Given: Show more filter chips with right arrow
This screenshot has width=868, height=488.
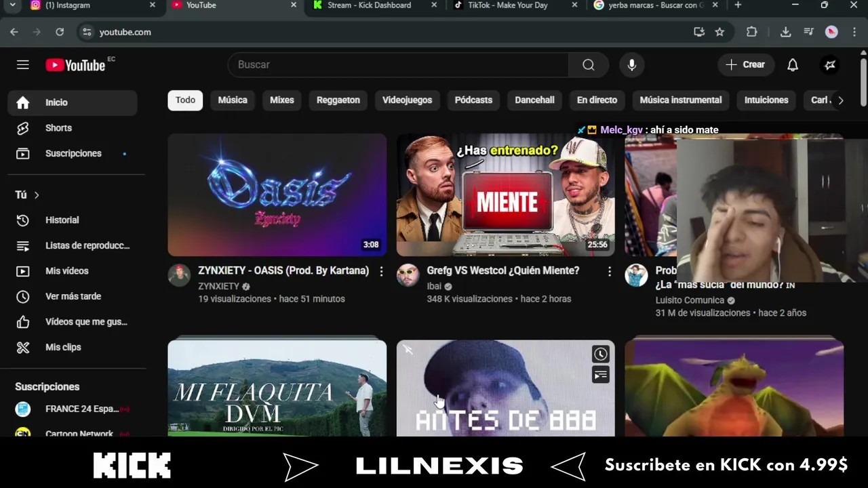Looking at the screenshot, I should [x=840, y=100].
